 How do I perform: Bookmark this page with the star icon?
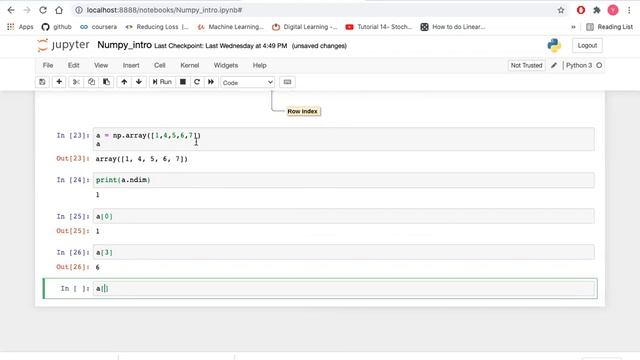point(561,10)
